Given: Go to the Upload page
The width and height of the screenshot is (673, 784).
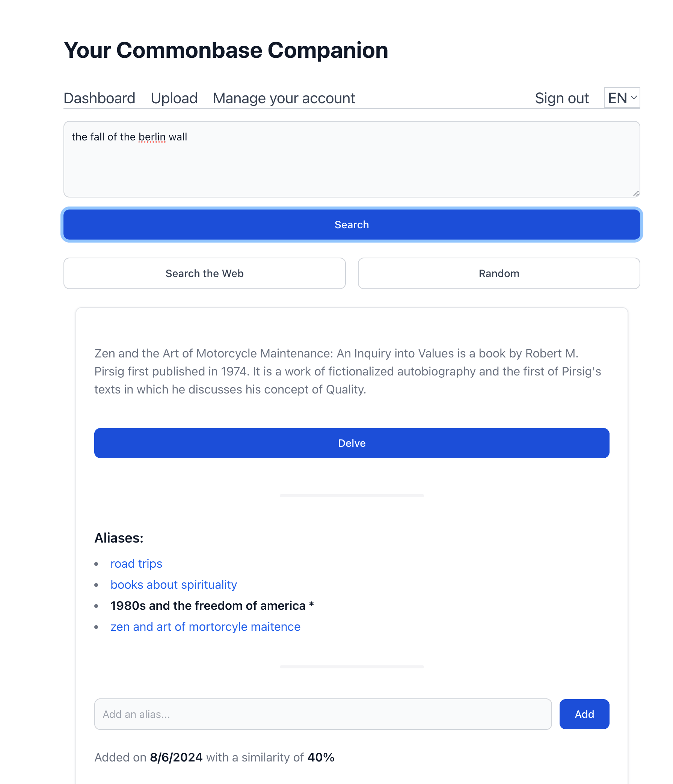Looking at the screenshot, I should [x=174, y=98].
